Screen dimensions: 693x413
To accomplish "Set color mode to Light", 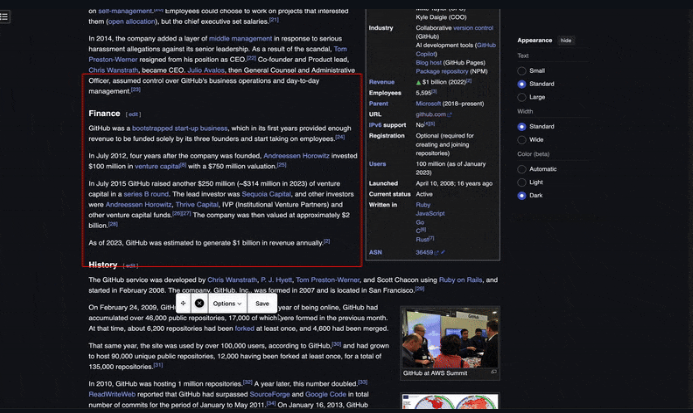I will [522, 182].
